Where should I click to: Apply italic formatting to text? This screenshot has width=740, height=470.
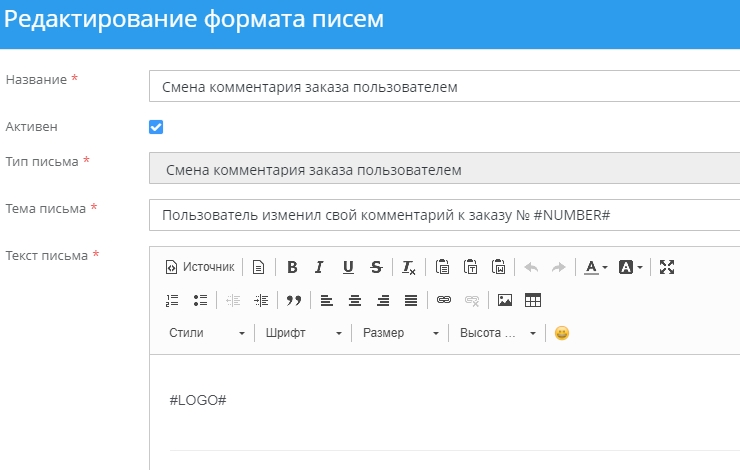pos(319,267)
